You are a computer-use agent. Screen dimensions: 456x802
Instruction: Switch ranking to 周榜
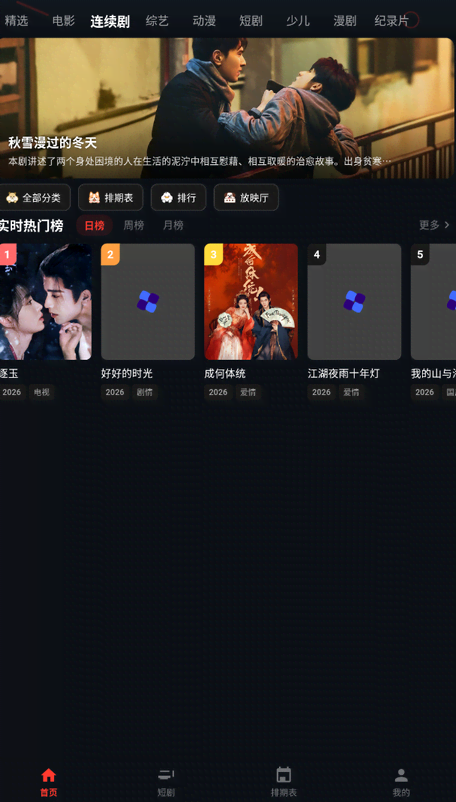pyautogui.click(x=133, y=225)
